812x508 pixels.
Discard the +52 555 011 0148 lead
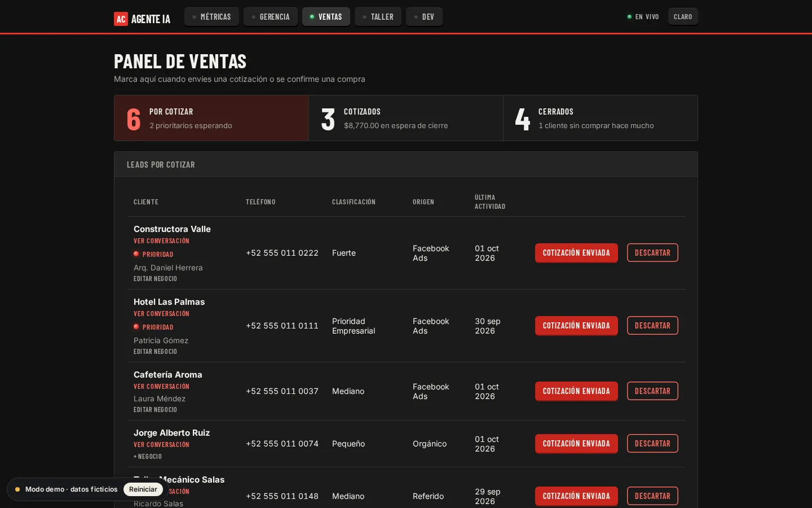click(x=652, y=496)
